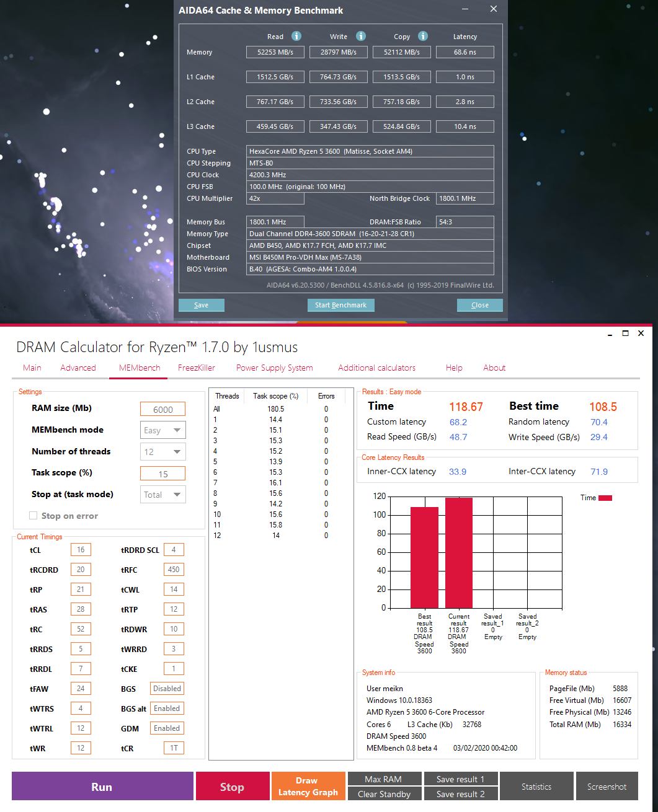Click Draw Latency Graph
The width and height of the screenshot is (658, 812).
[x=308, y=786]
